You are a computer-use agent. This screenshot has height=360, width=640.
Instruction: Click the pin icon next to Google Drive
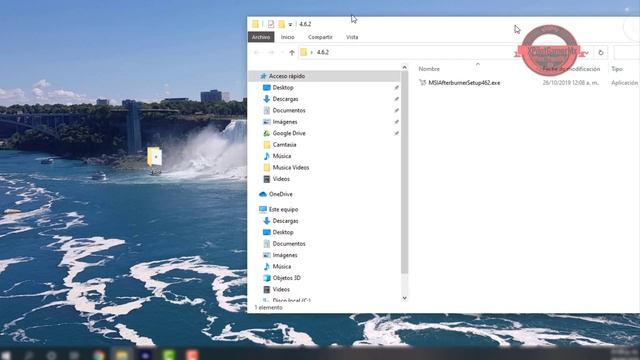396,133
